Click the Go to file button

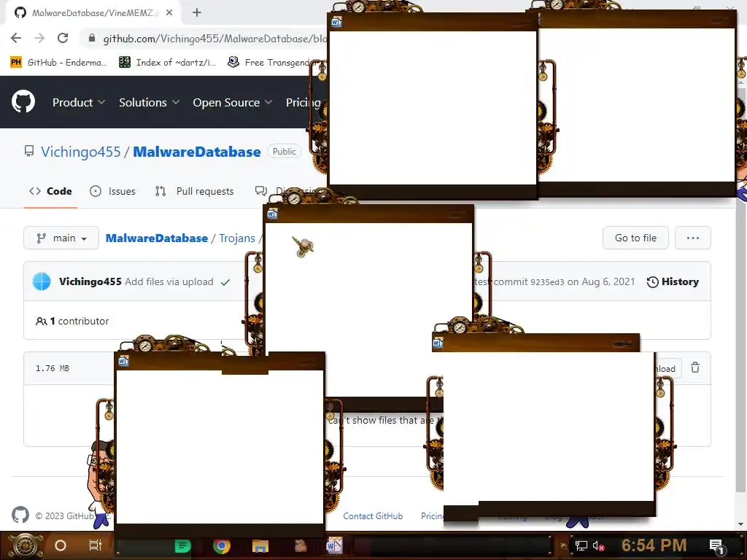coord(635,238)
